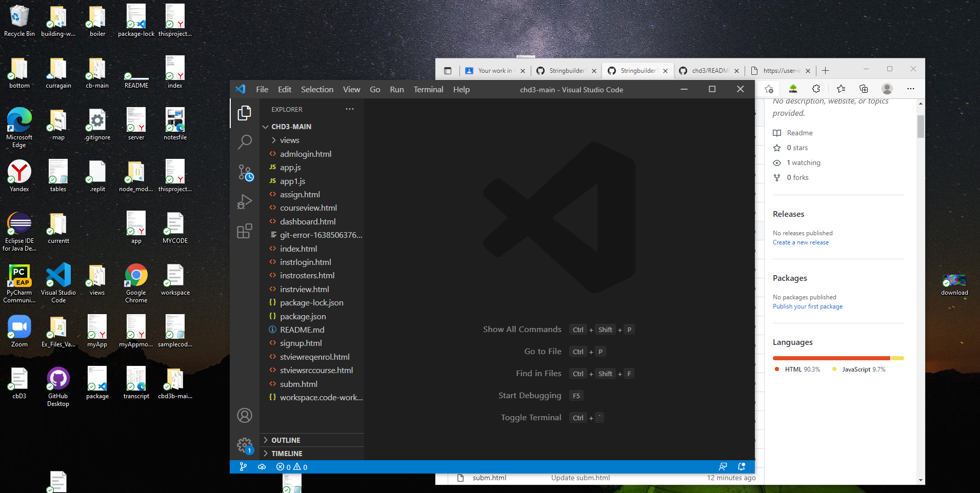Open the Manage gear with update badge
This screenshot has height=493, width=980.
(x=245, y=445)
